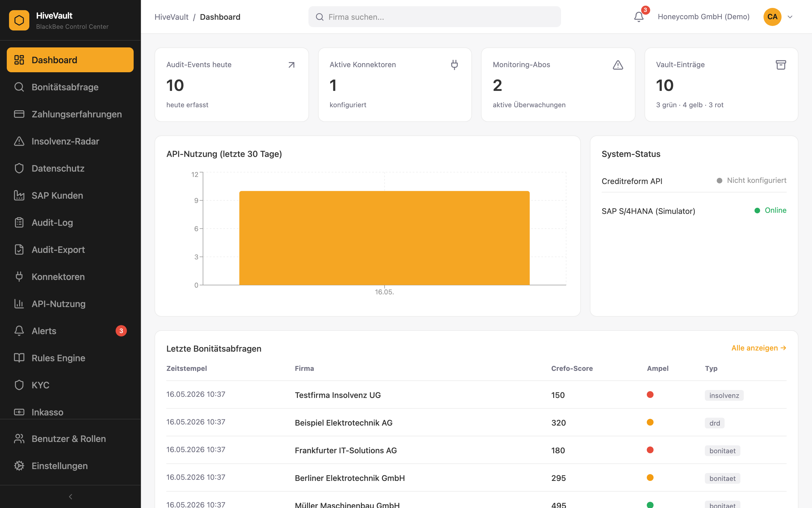Click the Alerts bell icon in sidebar

click(x=19, y=331)
